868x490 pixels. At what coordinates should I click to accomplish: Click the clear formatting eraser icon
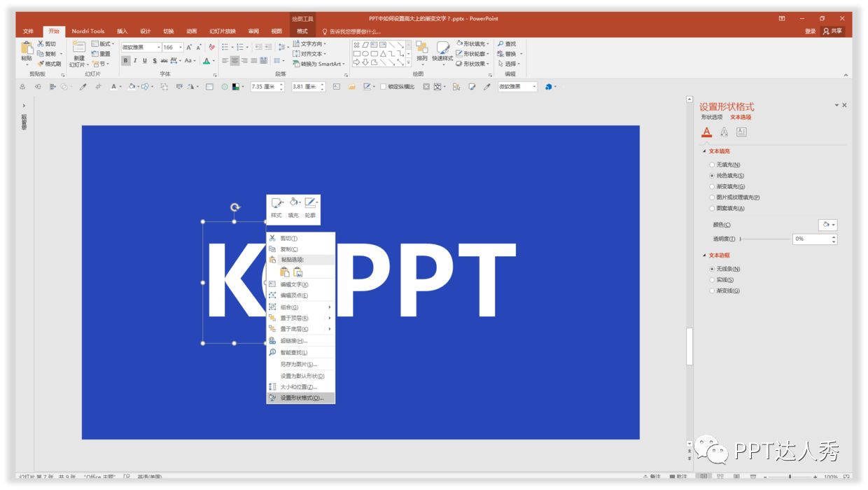[x=211, y=47]
